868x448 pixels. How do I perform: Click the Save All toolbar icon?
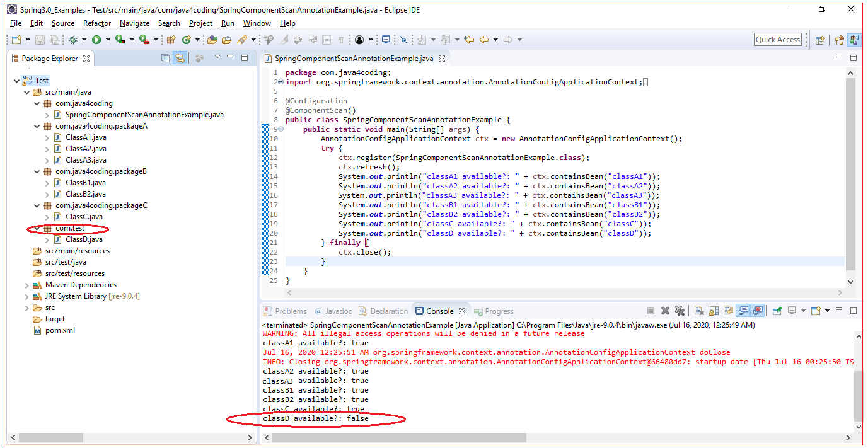55,40
